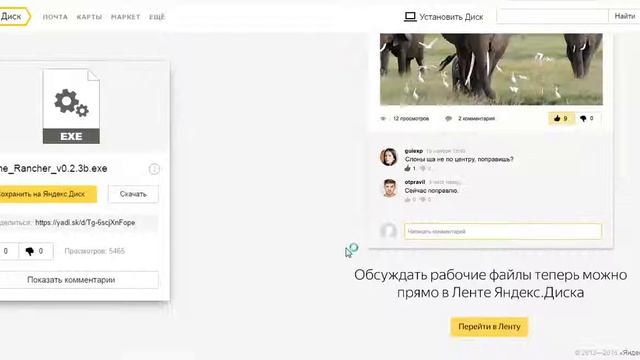This screenshot has width=640, height=360.
Task: Expand the ЕЩЁ menu
Action: click(157, 17)
